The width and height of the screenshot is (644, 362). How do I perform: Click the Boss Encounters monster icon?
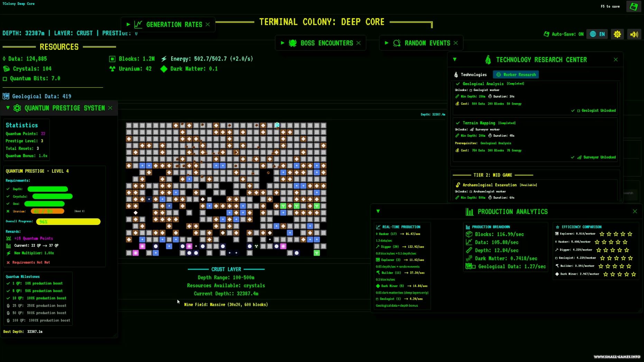point(293,43)
